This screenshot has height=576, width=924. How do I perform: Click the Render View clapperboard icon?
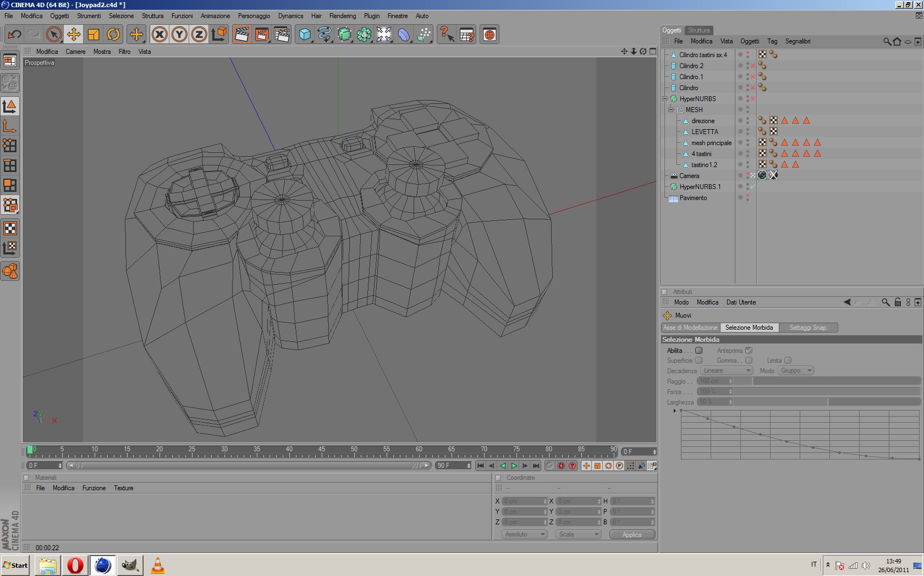(241, 35)
